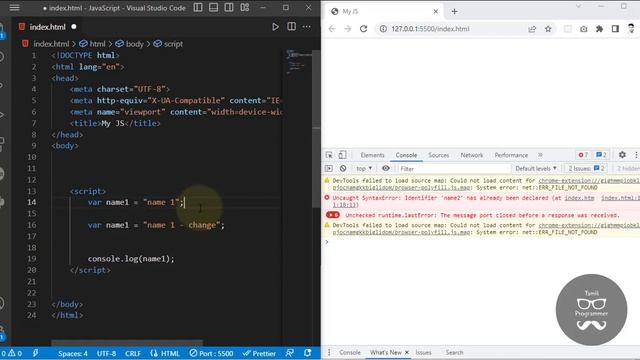Toggle the browser side panel
Image resolution: width=640 pixels, height=360 pixels.
(x=615, y=29)
